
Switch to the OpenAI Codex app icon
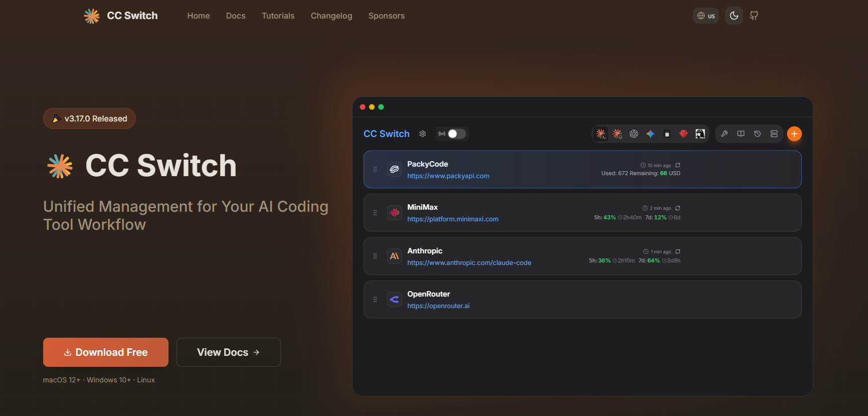tap(634, 134)
